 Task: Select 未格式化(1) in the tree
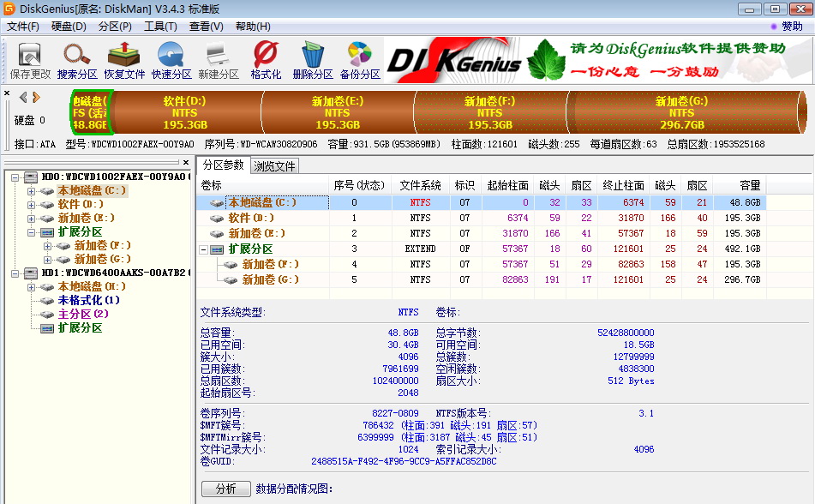(x=88, y=300)
